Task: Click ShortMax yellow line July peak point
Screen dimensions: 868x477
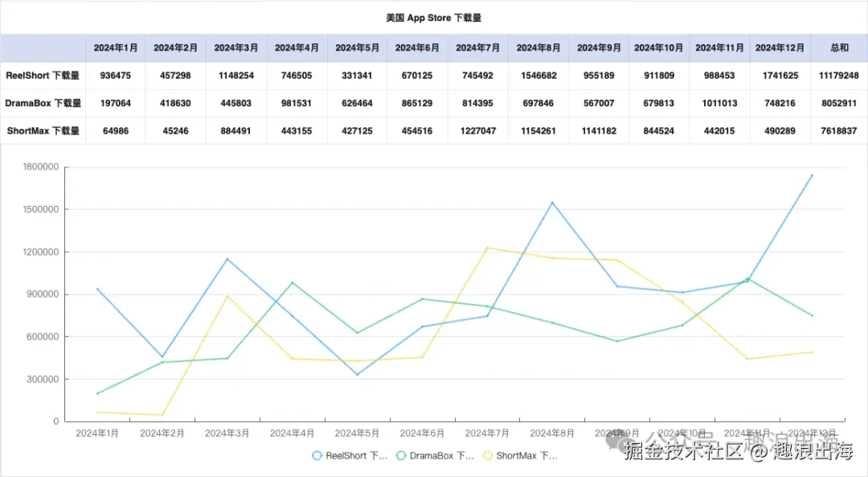Action: 487,248
